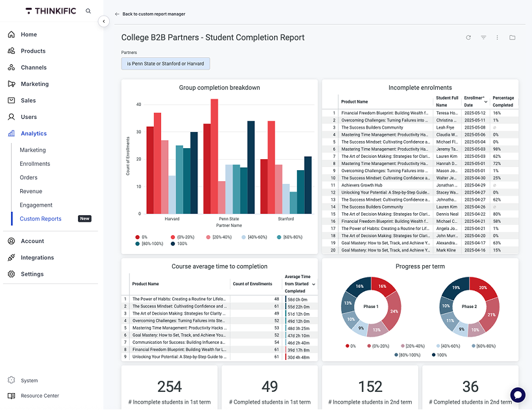Click the 152 incomplete students in 2nd term tile
This screenshot has height=410, width=532.
click(x=370, y=389)
